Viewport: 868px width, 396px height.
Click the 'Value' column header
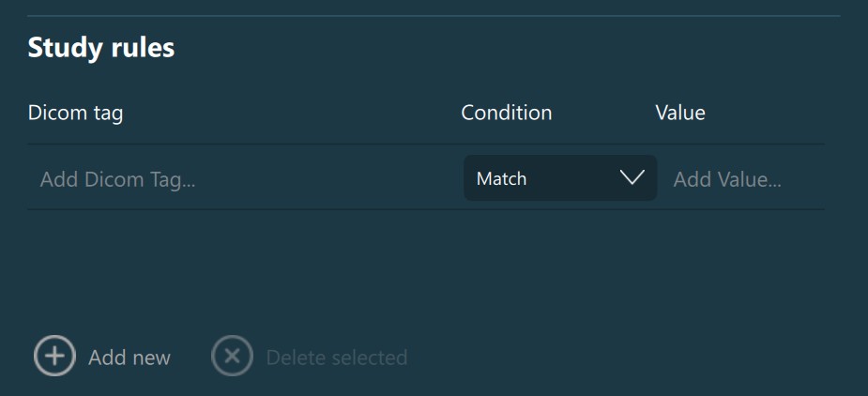click(680, 113)
